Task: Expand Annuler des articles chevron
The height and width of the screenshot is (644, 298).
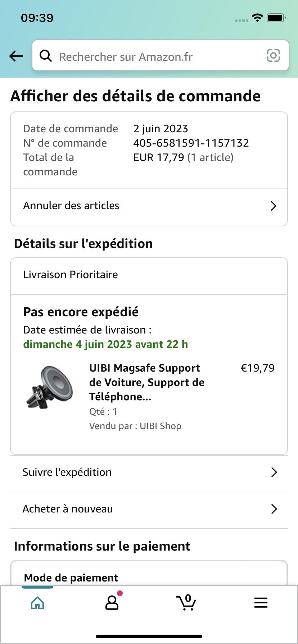Action: click(274, 206)
